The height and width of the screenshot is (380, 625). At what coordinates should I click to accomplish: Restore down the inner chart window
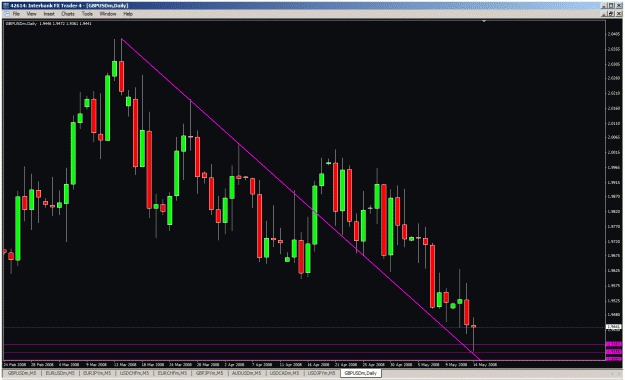(x=611, y=14)
